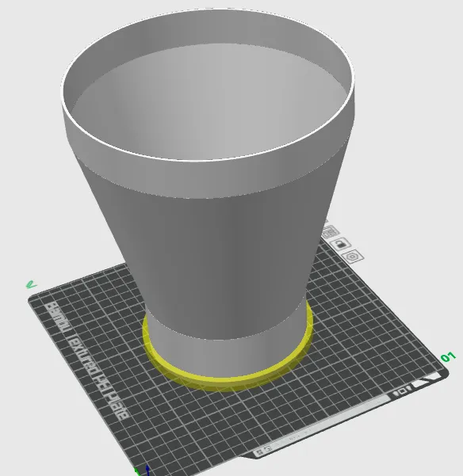Click the yellow brim ring at model base

[226, 382]
